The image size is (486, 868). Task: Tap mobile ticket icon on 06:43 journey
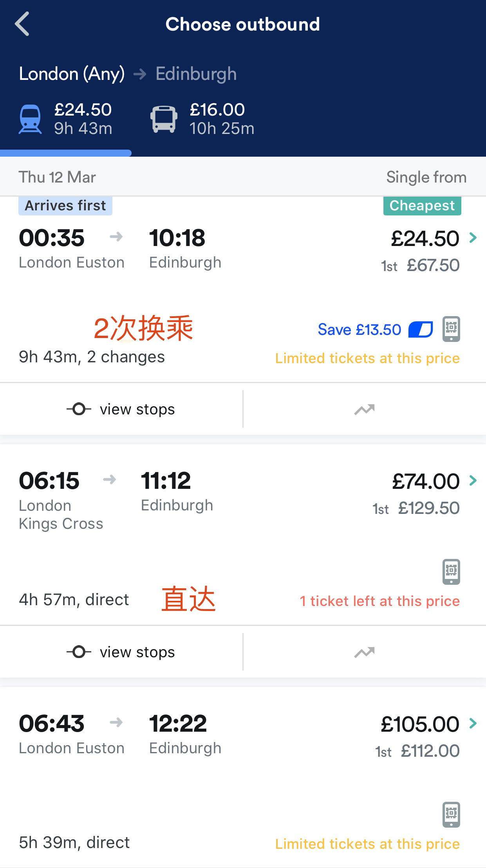[451, 814]
